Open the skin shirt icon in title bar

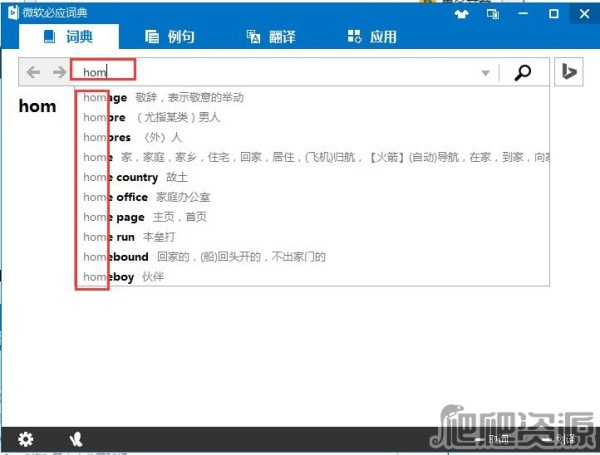pyautogui.click(x=461, y=14)
